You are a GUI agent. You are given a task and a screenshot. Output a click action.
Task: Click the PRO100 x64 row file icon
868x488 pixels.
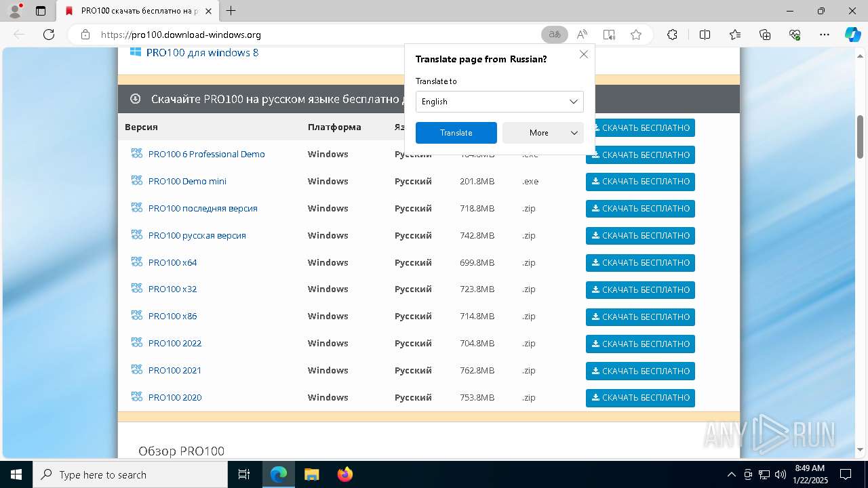[137, 262]
